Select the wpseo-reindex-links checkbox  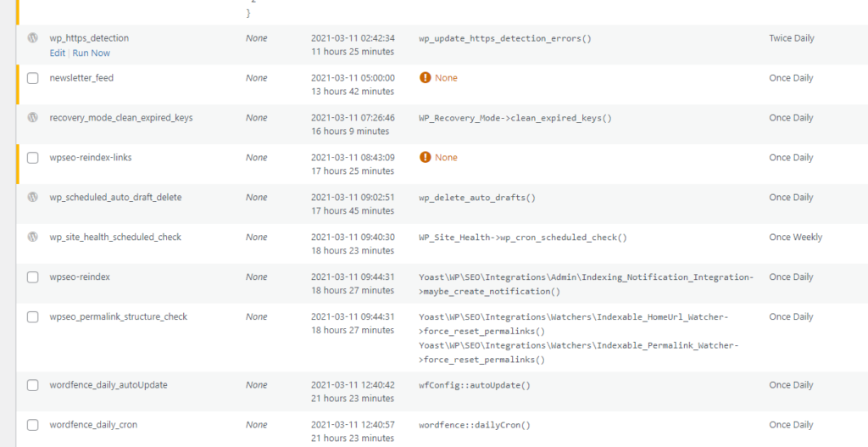pyautogui.click(x=33, y=158)
